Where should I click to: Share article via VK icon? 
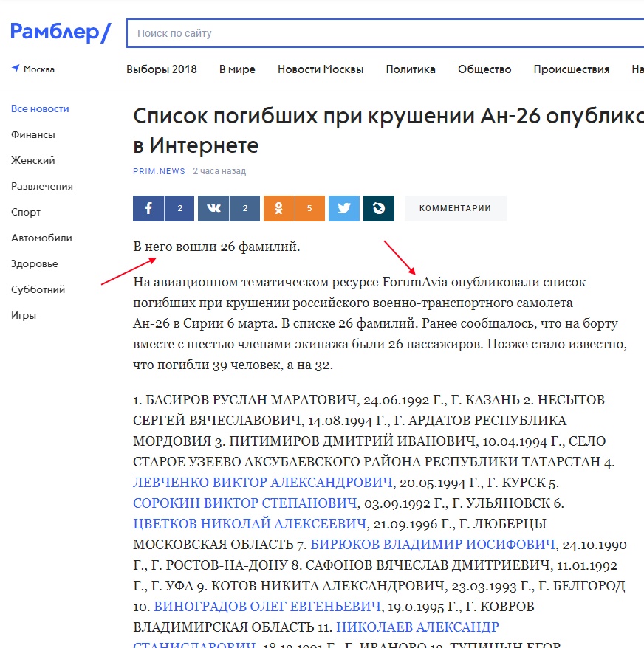213,209
